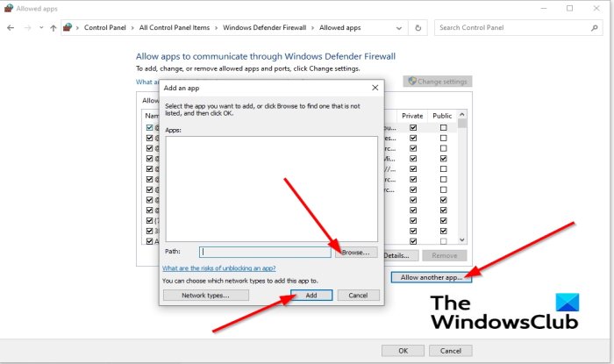614x364 pixels.
Task: Uncheck Public checkbox in row ending 'Mi...'
Action: tap(443, 159)
